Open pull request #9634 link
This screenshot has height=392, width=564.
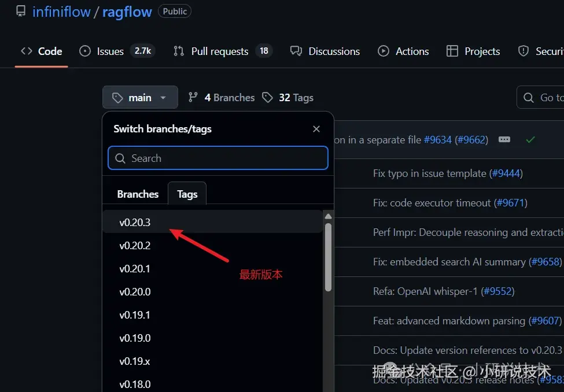(x=437, y=139)
